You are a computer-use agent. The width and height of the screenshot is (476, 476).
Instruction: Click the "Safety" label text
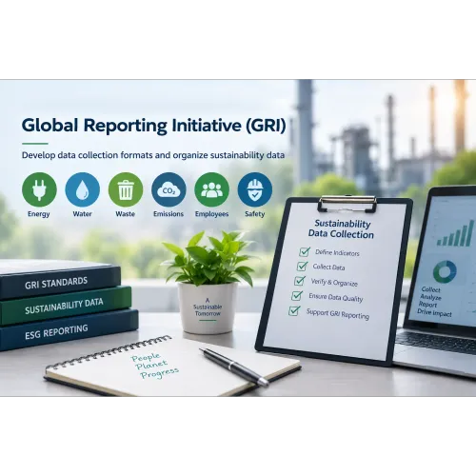[x=255, y=214]
